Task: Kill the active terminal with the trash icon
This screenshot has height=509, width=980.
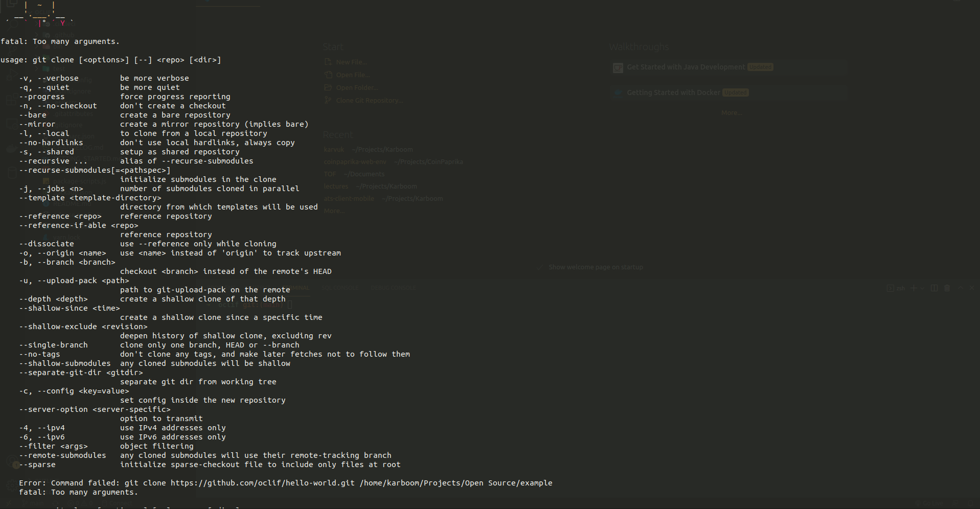Action: [947, 288]
